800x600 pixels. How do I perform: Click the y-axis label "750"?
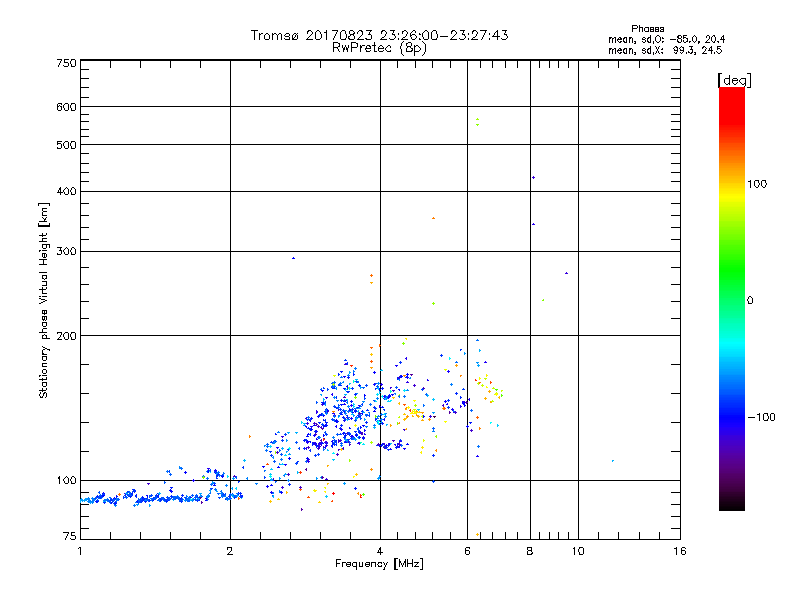[66, 64]
